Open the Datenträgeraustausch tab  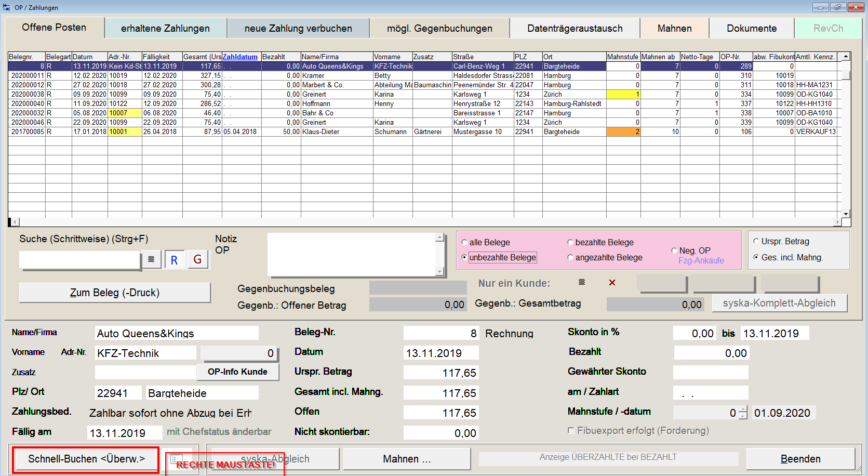575,28
